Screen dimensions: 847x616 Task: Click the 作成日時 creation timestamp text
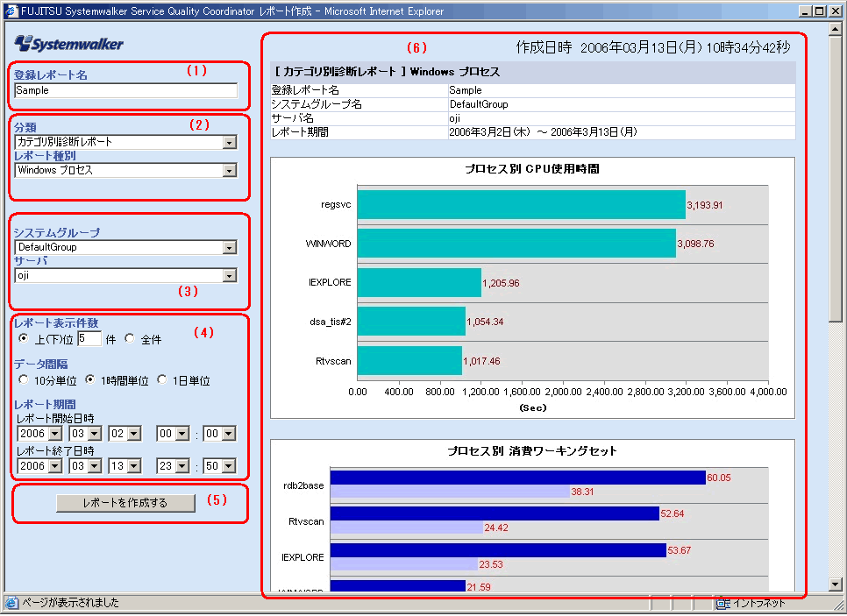653,48
